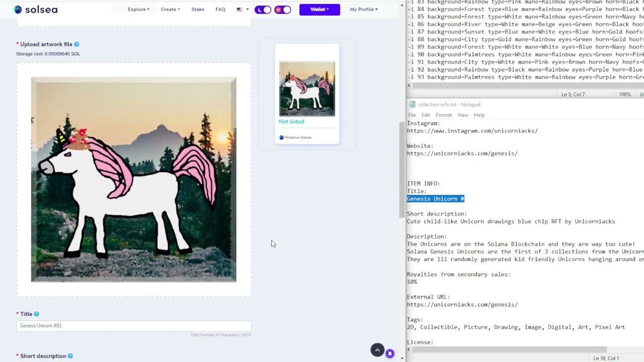Open the Notepad Format menu

coord(444,115)
